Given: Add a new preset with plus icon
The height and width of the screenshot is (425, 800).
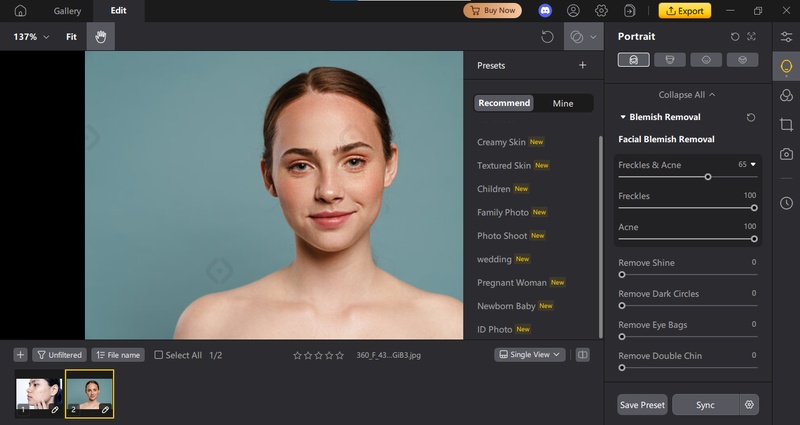Looking at the screenshot, I should tap(583, 66).
